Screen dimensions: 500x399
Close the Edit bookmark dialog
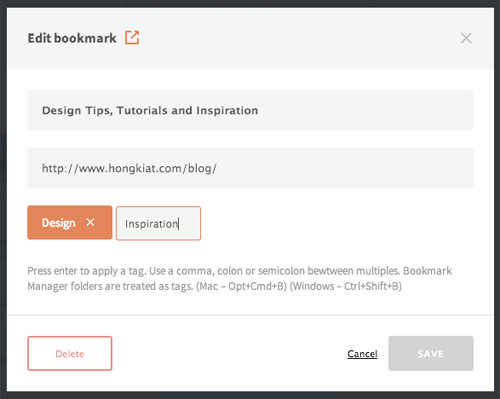point(466,38)
